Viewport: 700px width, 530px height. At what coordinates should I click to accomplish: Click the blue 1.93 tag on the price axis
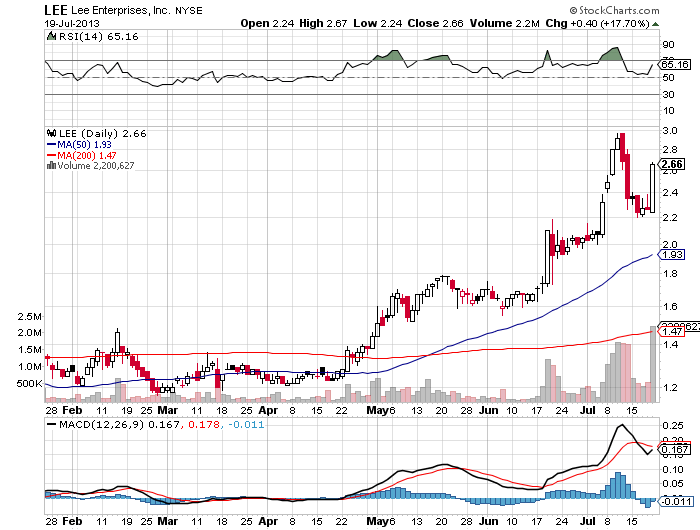pyautogui.click(x=672, y=255)
